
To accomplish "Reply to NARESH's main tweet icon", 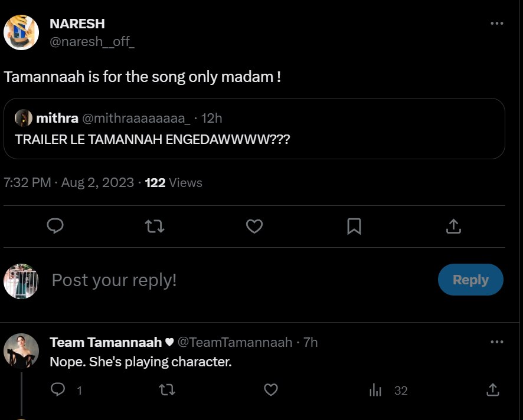I will tap(55, 226).
